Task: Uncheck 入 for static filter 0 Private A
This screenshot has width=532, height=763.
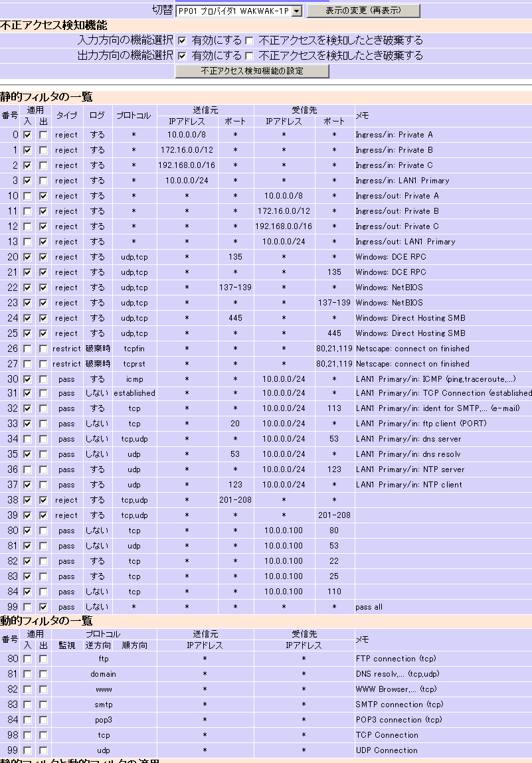Action: pos(27,135)
